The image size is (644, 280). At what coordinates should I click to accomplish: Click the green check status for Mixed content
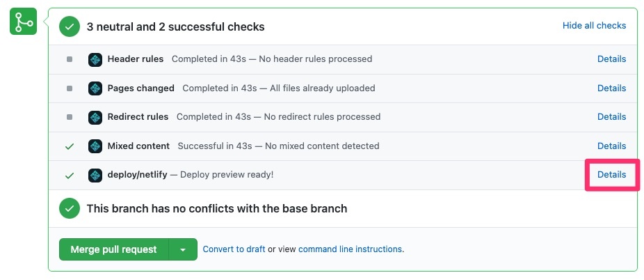click(x=70, y=146)
